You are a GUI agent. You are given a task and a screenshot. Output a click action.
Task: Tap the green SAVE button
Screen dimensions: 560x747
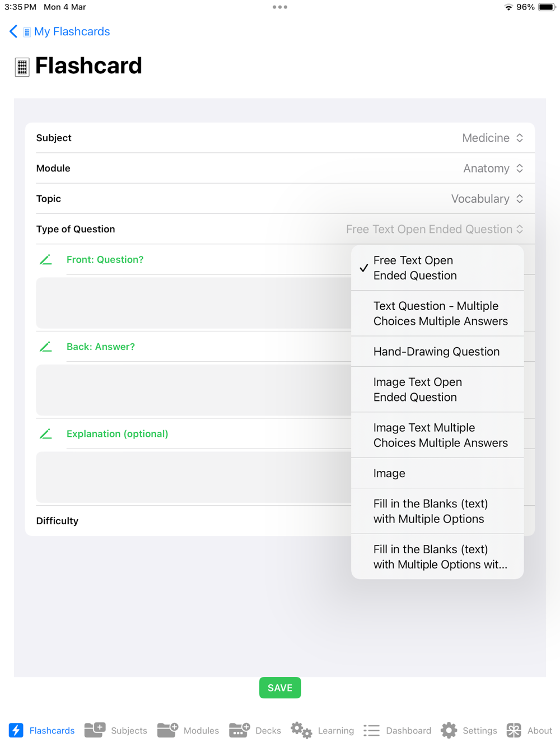click(x=280, y=688)
